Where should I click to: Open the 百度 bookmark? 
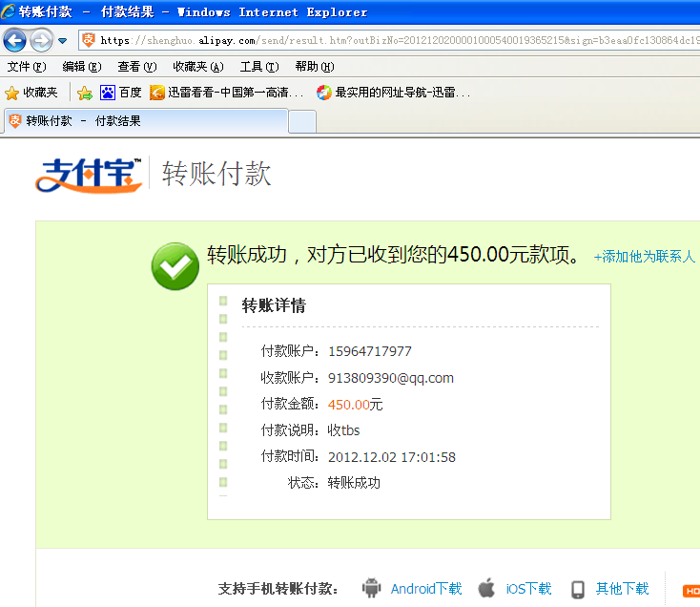pyautogui.click(x=121, y=93)
